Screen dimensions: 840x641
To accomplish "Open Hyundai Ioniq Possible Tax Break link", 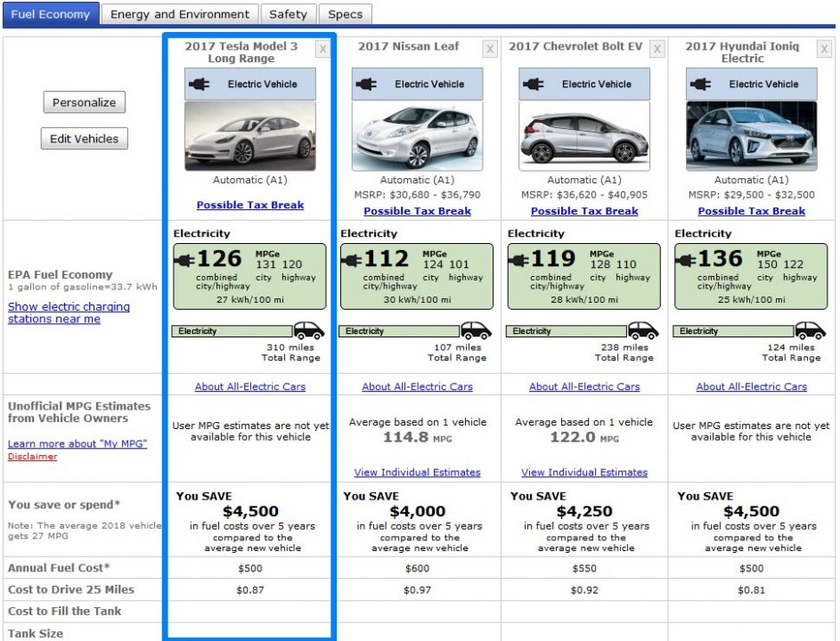I will (x=752, y=211).
